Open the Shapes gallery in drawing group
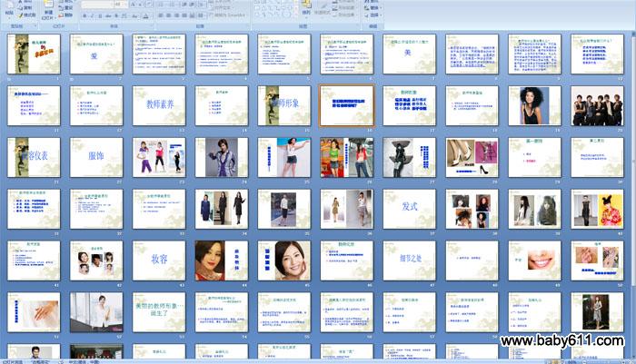This screenshot has width=636, height=364. (x=274, y=9)
